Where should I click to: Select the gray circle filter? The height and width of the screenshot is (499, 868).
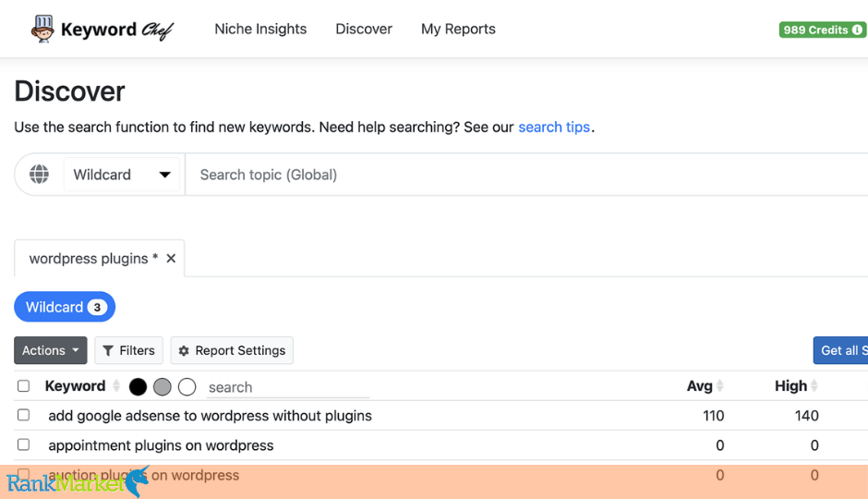point(163,386)
